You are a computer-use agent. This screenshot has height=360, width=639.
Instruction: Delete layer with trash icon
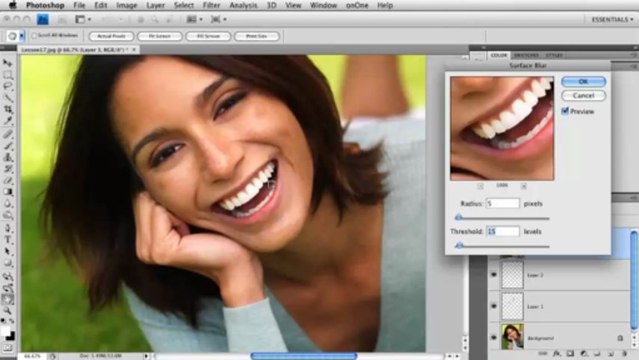tap(624, 353)
